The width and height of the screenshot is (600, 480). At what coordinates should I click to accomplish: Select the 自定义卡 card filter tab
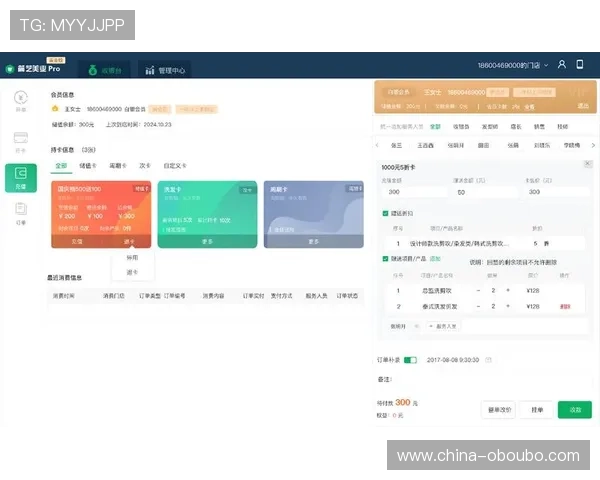(x=175, y=166)
